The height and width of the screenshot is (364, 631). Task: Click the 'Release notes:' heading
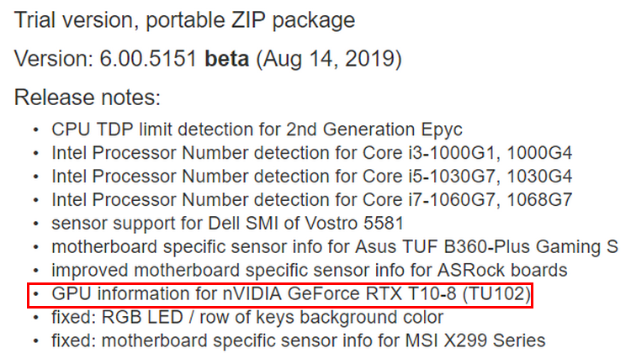point(87,98)
